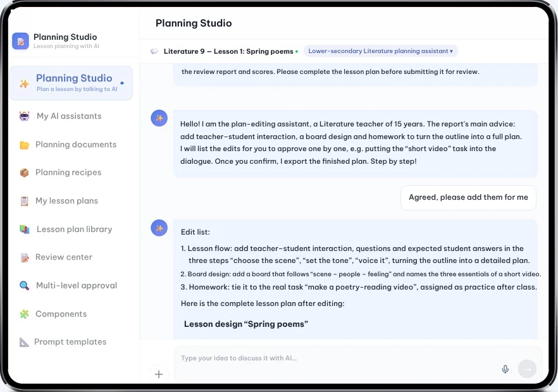558x392 pixels.
Task: Click the conversation title Literature 9 — Lesson 1: Spring poems
Action: (228, 51)
